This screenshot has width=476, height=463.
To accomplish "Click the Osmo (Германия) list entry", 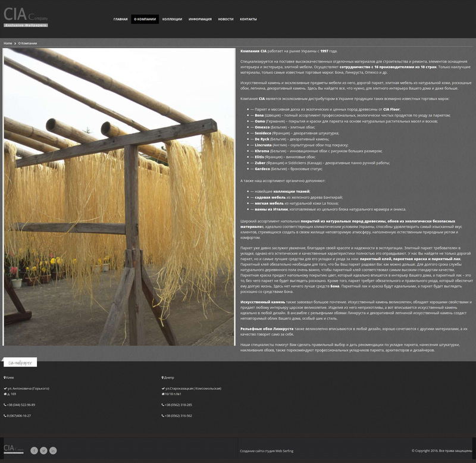I will point(345,121).
